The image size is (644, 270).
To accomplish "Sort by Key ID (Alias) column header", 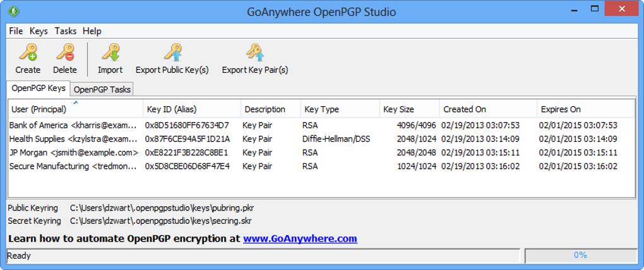I will tap(170, 109).
